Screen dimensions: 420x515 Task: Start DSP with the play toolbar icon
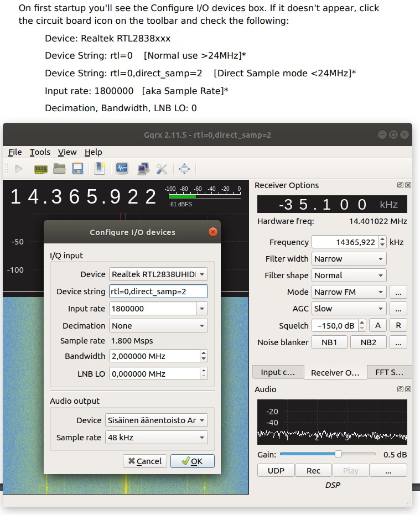19,169
